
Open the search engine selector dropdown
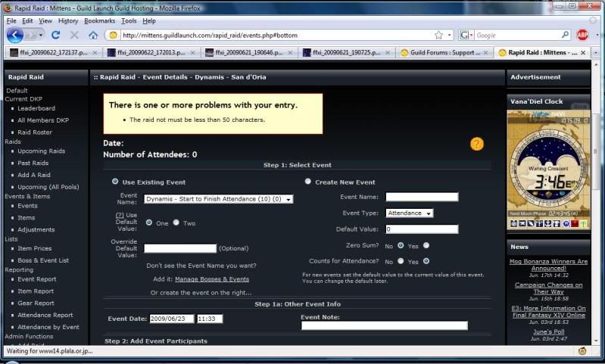pos(466,35)
